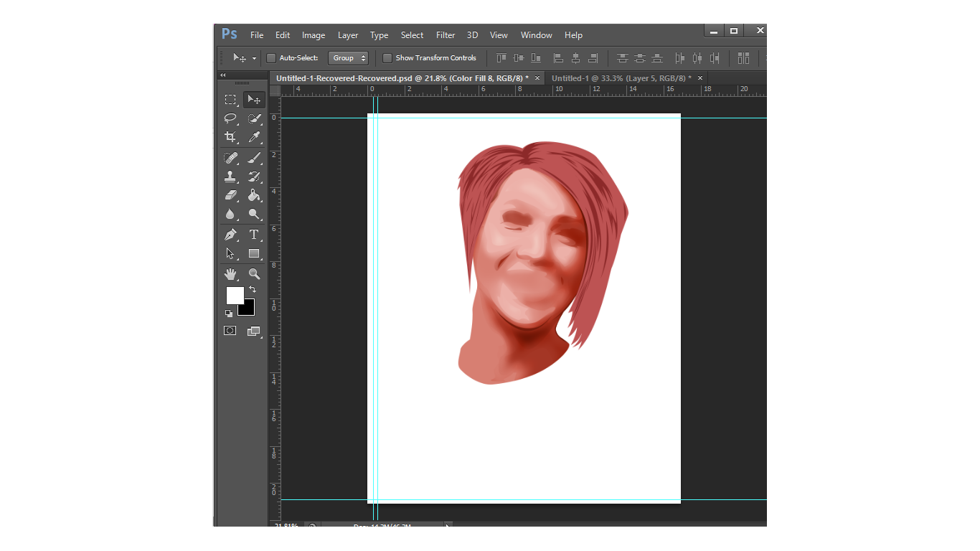
Task: Click distribute horizontal centers icon
Action: tap(697, 58)
